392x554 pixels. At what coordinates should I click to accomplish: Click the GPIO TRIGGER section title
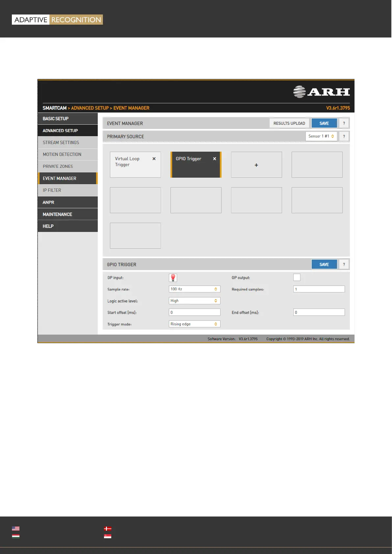[121, 264]
